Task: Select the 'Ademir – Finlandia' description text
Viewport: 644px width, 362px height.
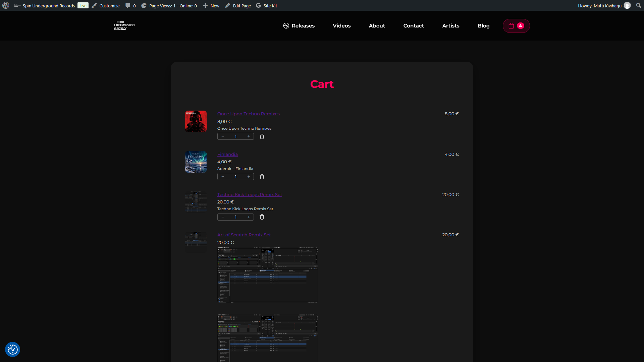Action: click(x=235, y=169)
